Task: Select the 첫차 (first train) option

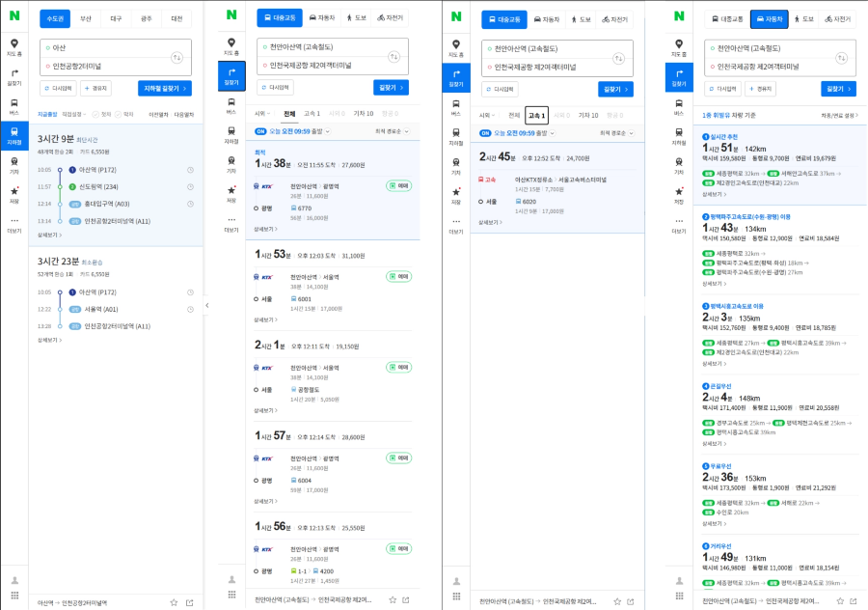Action: click(x=101, y=114)
